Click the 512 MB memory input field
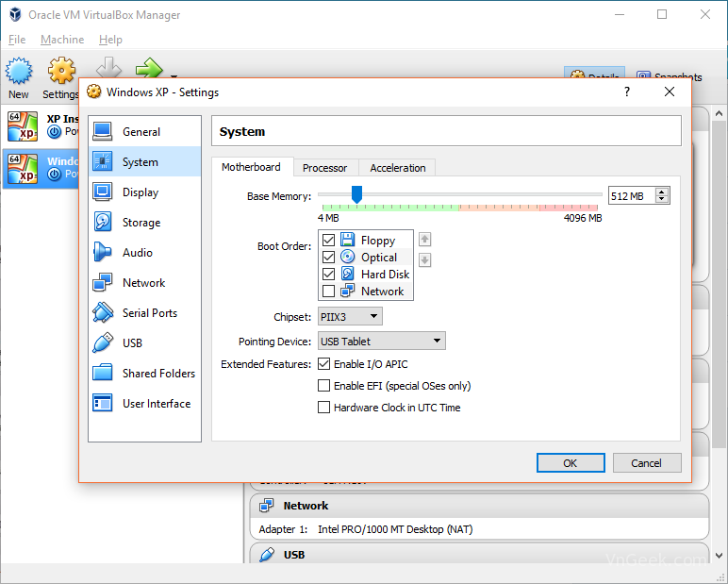Screen dimensions: 728x584 point(632,196)
